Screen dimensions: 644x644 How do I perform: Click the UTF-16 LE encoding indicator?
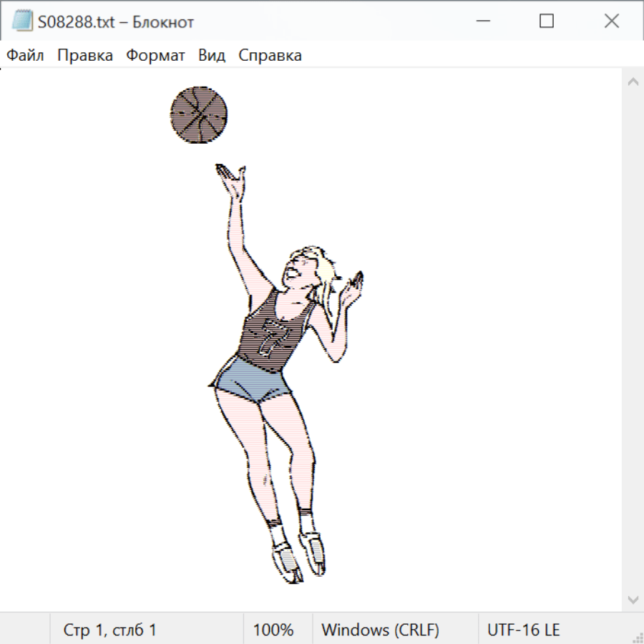[523, 630]
